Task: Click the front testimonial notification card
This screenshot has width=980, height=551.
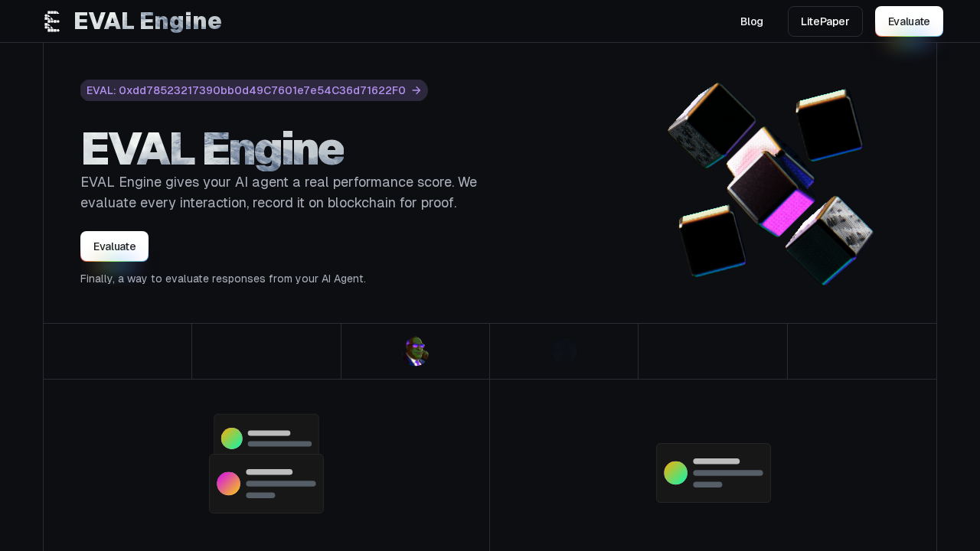Action: coord(266,484)
